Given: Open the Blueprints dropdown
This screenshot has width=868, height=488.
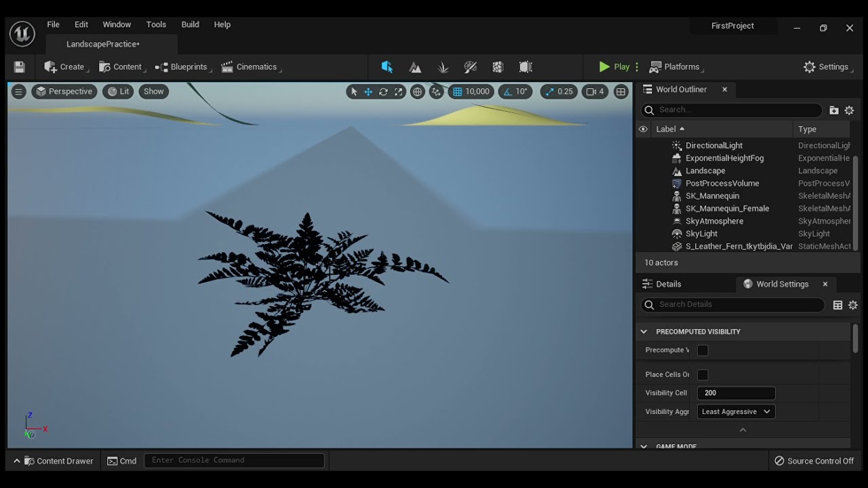Looking at the screenshot, I should click(182, 67).
